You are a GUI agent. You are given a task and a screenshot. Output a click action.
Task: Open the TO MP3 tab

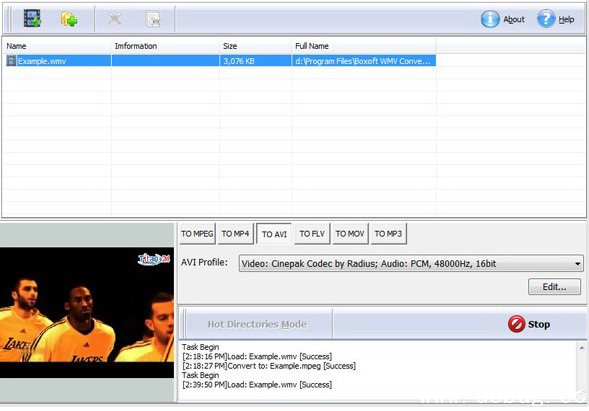coord(388,234)
